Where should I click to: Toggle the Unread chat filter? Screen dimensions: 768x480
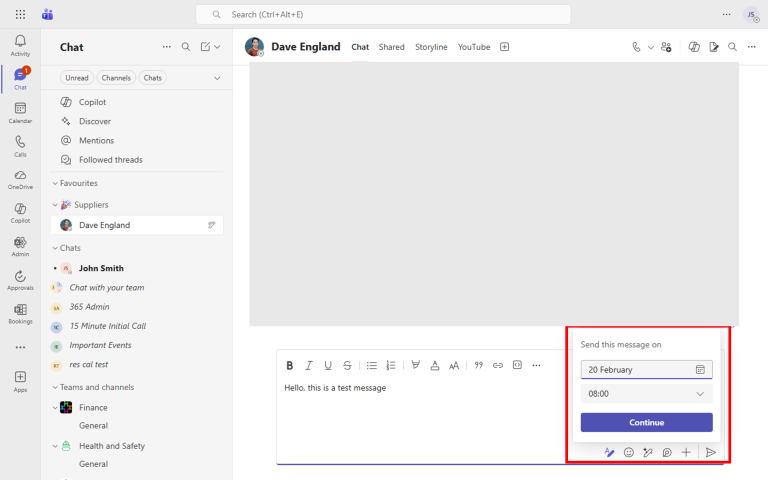click(x=76, y=78)
